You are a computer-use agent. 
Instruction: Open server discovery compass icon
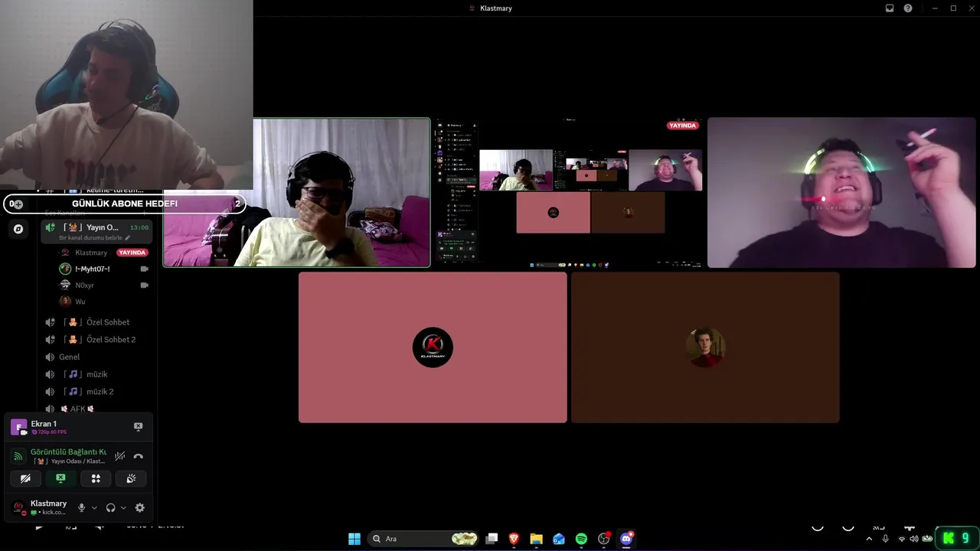pos(18,229)
